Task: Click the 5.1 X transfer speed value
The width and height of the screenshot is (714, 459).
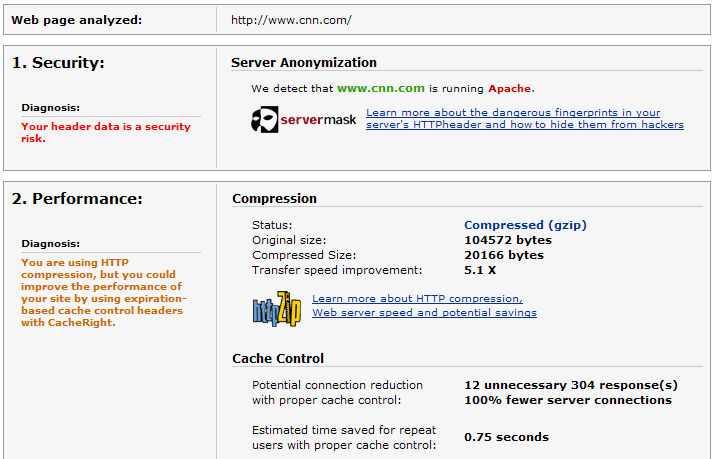Action: tap(482, 270)
